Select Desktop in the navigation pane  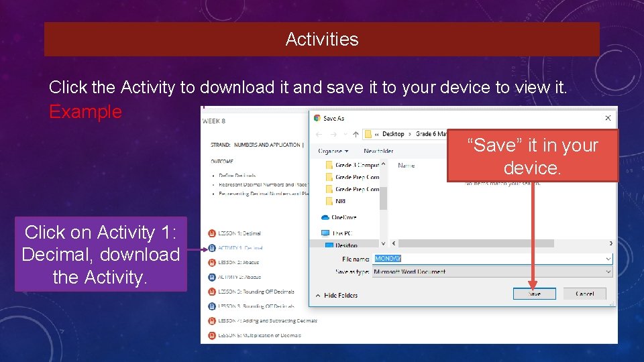coord(346,245)
